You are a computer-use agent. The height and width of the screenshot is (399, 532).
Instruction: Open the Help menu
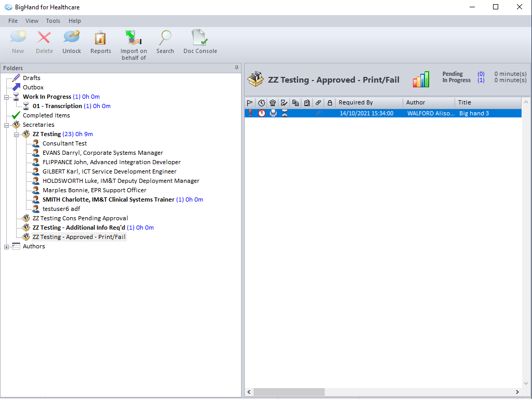pos(75,21)
